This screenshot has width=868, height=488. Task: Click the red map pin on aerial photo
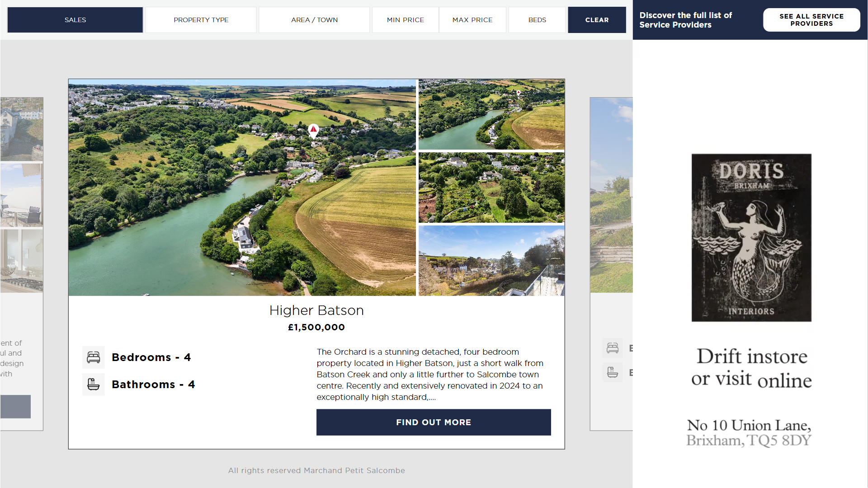click(313, 131)
